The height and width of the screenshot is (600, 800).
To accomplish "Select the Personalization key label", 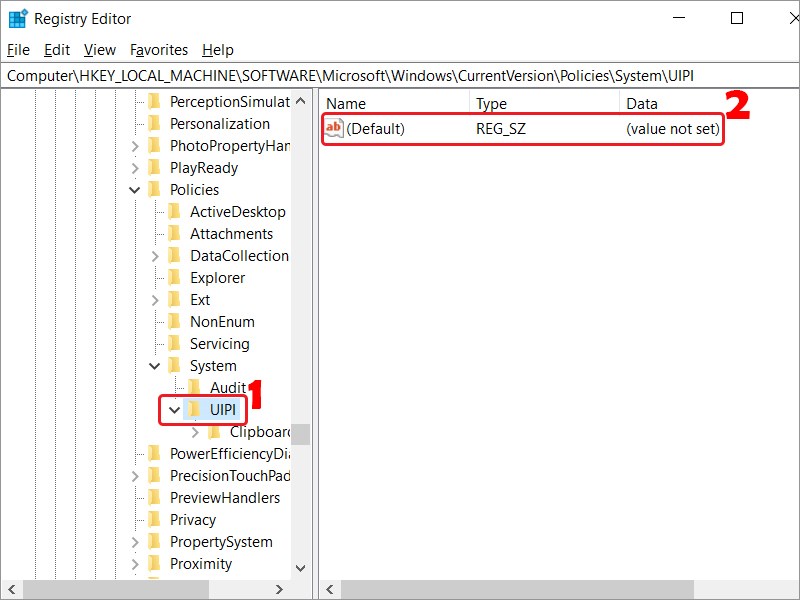I will tap(220, 124).
